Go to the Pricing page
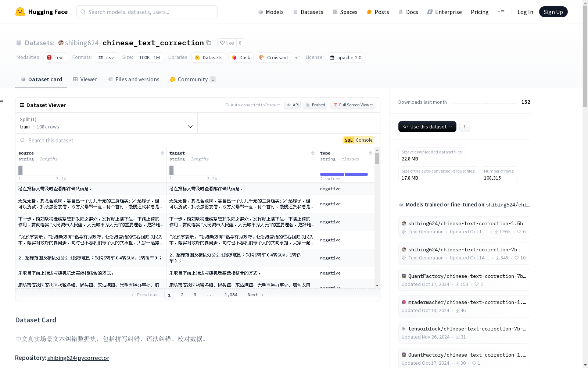Screen dimensions: 588x368 point(480,12)
